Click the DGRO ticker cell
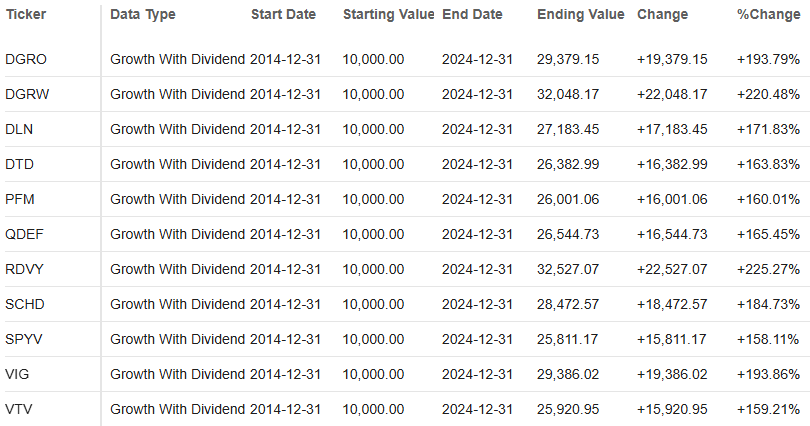The image size is (810, 426). [26, 59]
